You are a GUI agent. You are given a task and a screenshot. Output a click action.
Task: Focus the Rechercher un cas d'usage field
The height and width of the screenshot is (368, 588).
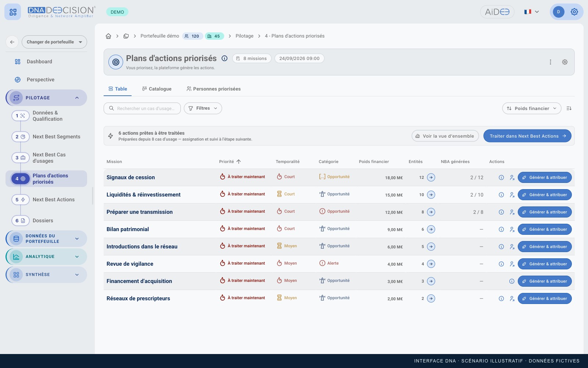[x=142, y=108]
